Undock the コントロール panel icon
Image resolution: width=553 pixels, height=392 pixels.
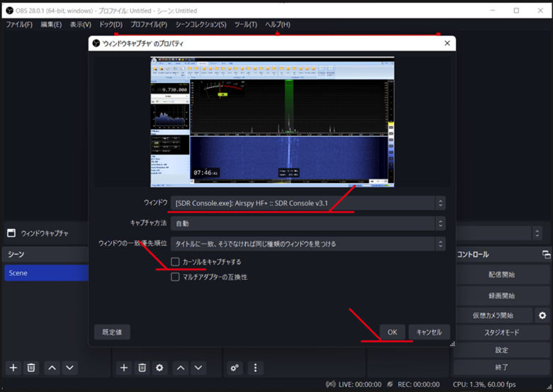(546, 254)
